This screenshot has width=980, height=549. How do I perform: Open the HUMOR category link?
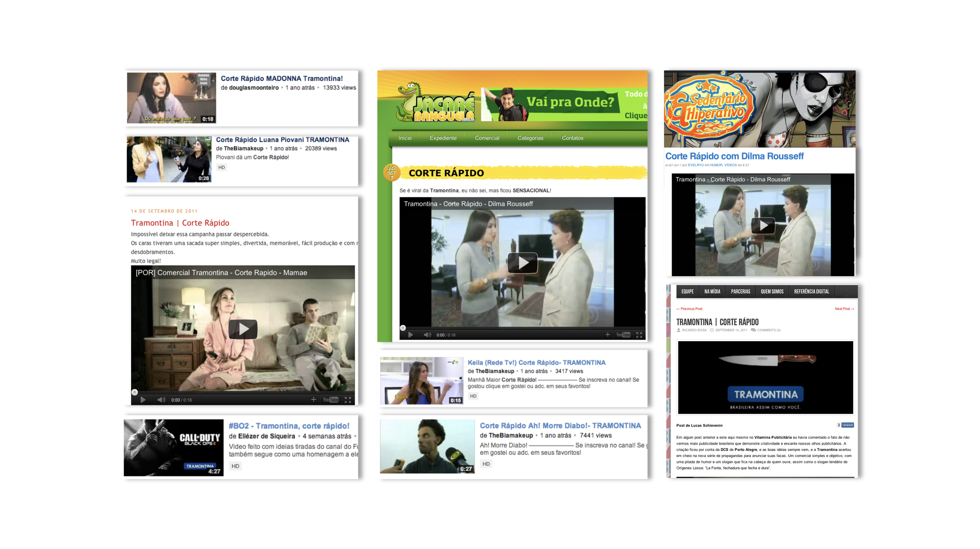coord(716,165)
